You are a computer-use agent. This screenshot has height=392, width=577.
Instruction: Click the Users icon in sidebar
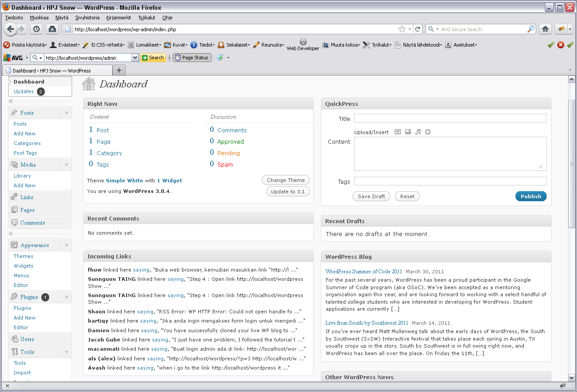15,339
